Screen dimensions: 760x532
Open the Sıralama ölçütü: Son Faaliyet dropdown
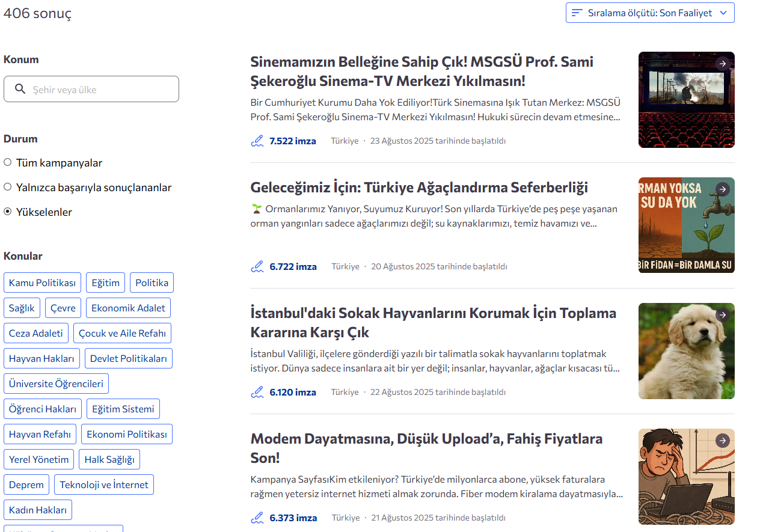click(650, 13)
